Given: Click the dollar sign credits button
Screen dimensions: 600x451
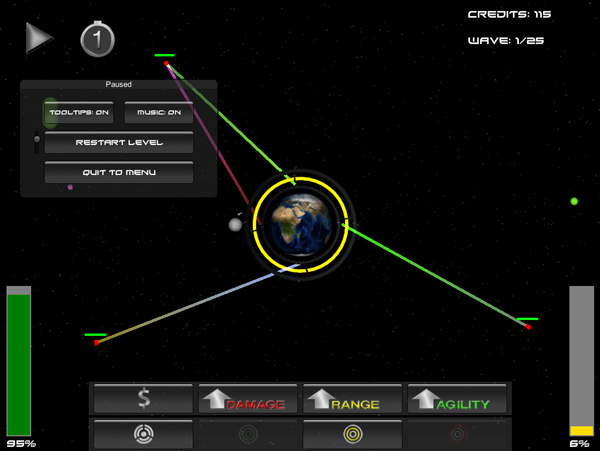Looking at the screenshot, I should click(143, 399).
